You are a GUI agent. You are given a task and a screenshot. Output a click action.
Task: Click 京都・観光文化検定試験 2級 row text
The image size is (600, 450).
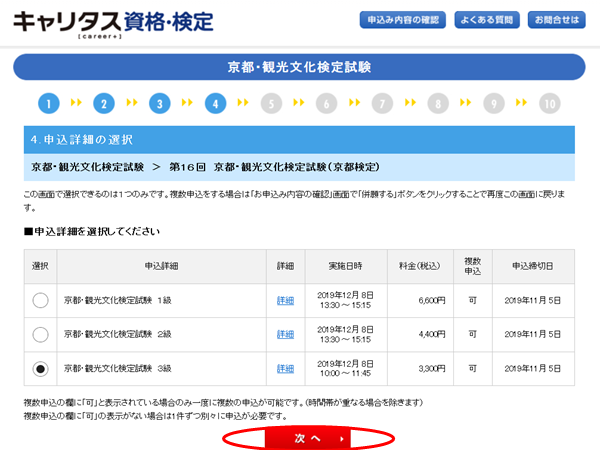(117, 334)
